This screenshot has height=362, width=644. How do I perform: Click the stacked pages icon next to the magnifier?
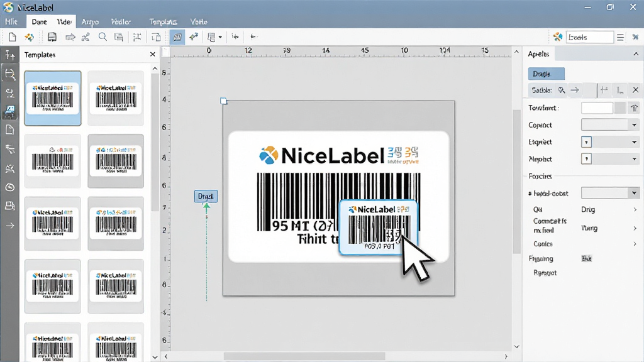pyautogui.click(x=119, y=37)
